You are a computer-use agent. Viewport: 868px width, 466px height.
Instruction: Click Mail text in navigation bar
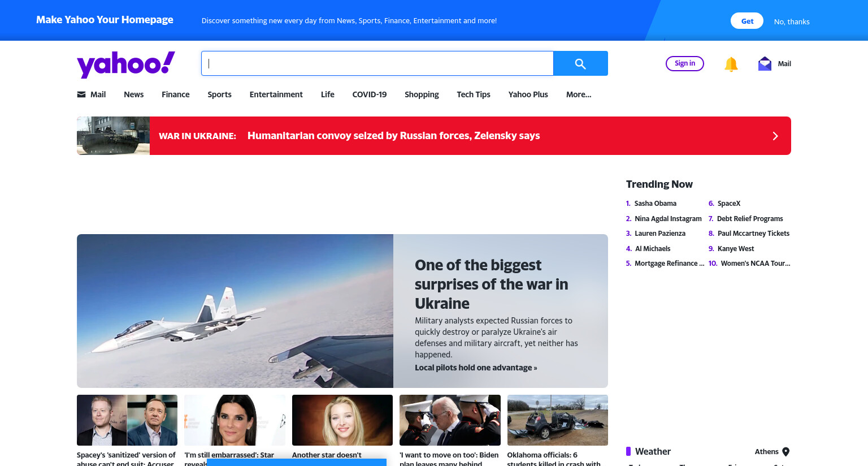tap(98, 94)
